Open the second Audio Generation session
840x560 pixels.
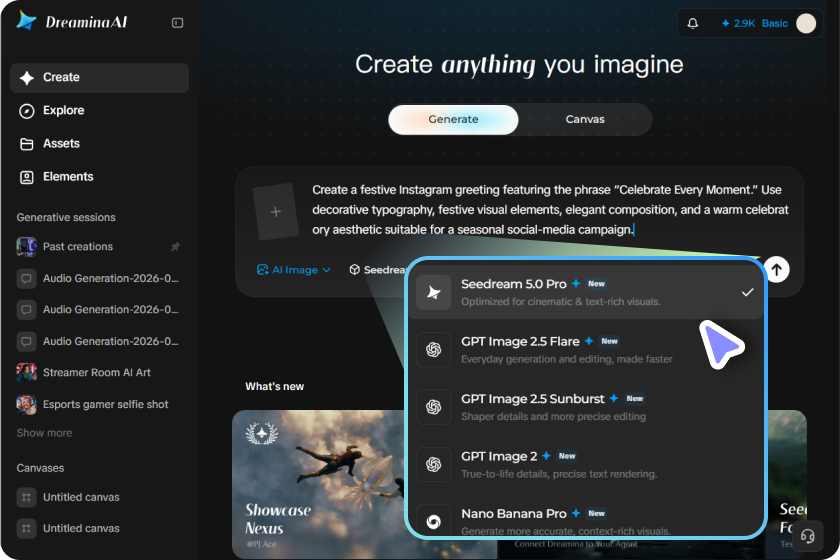(99, 310)
